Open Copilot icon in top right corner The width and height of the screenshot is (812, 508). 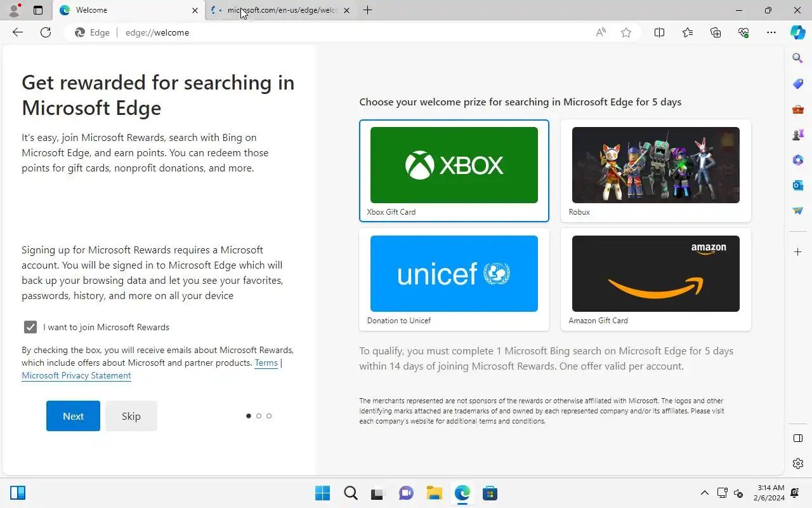pos(798,32)
